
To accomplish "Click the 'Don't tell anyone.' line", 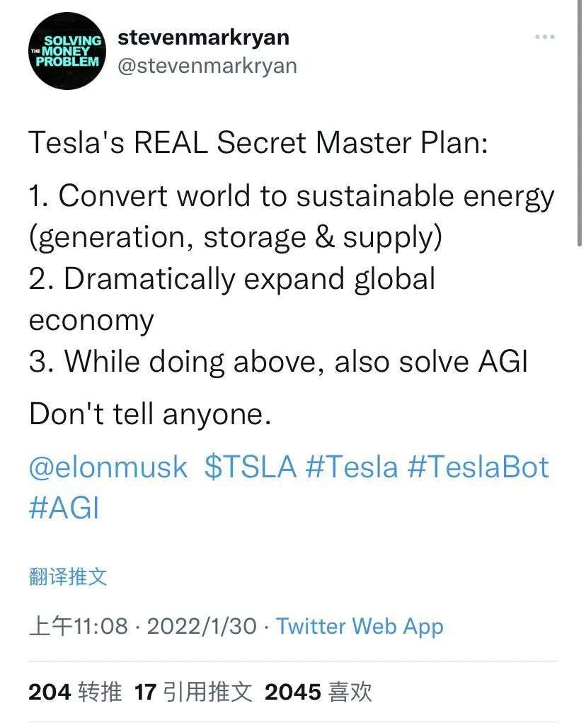I will tap(150, 413).
